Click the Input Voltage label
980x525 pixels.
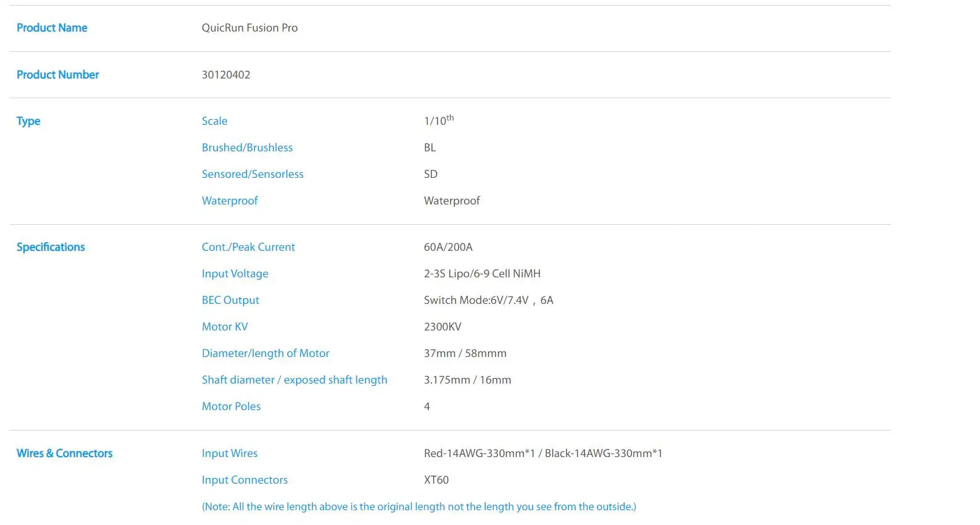tap(235, 274)
